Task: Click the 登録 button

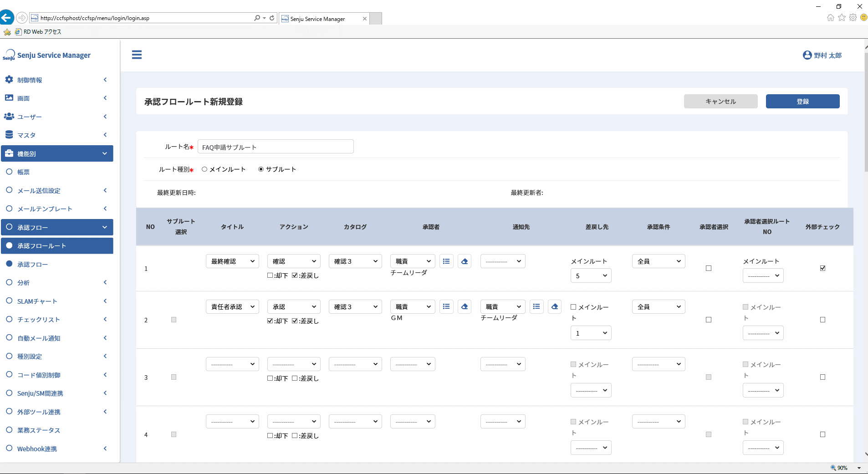Action: coord(803,102)
